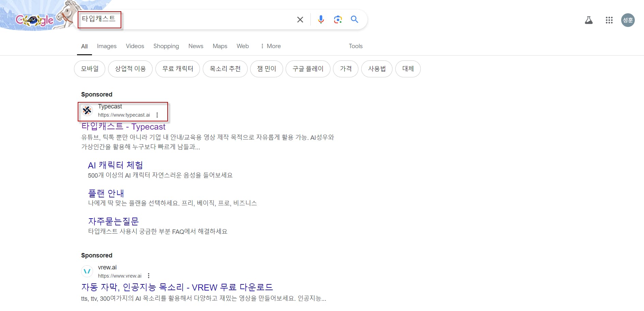This screenshot has width=644, height=311.
Task: Click the text 나에게 딱 맞는 플랜을
Action: (172, 203)
